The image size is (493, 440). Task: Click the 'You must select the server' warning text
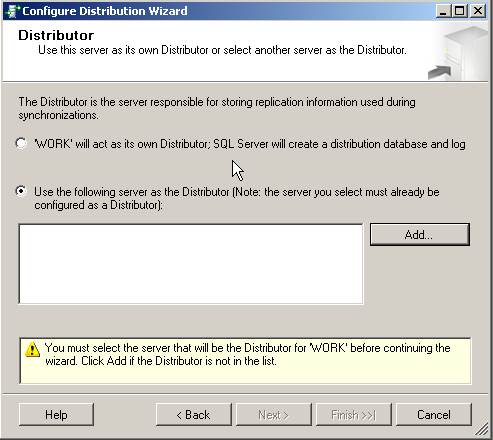[248, 354]
